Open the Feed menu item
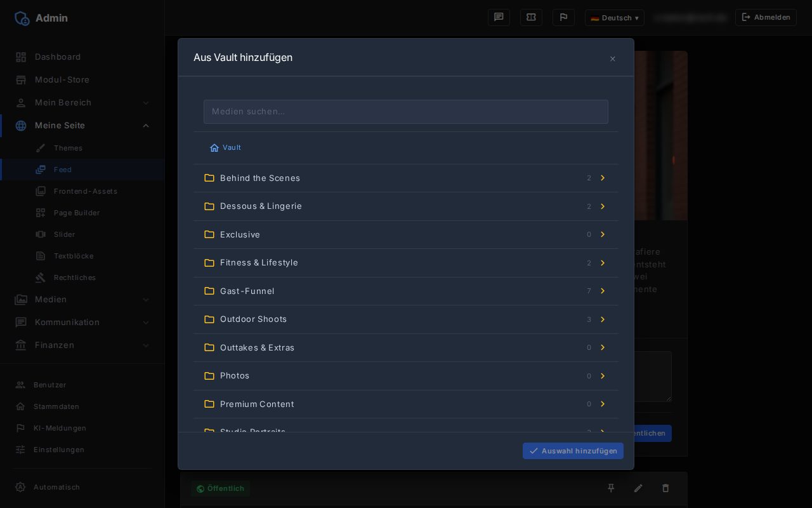Screen dimensions: 812x508 [x=82, y=170]
